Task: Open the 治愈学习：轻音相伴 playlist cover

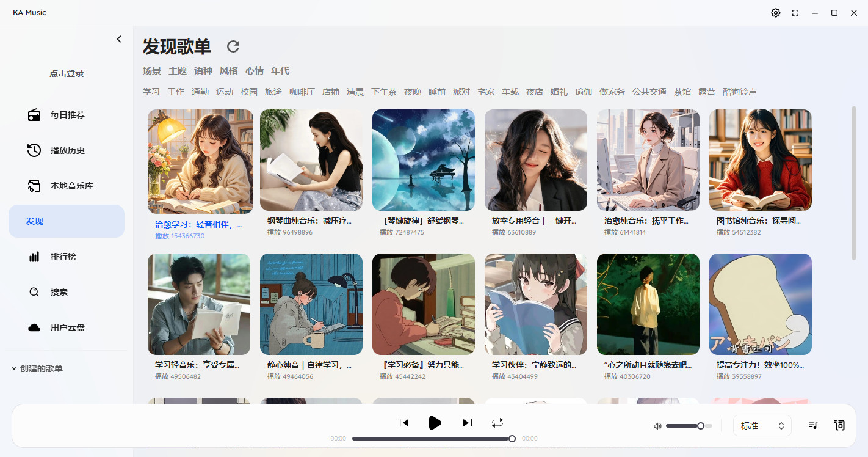Action: pyautogui.click(x=200, y=161)
